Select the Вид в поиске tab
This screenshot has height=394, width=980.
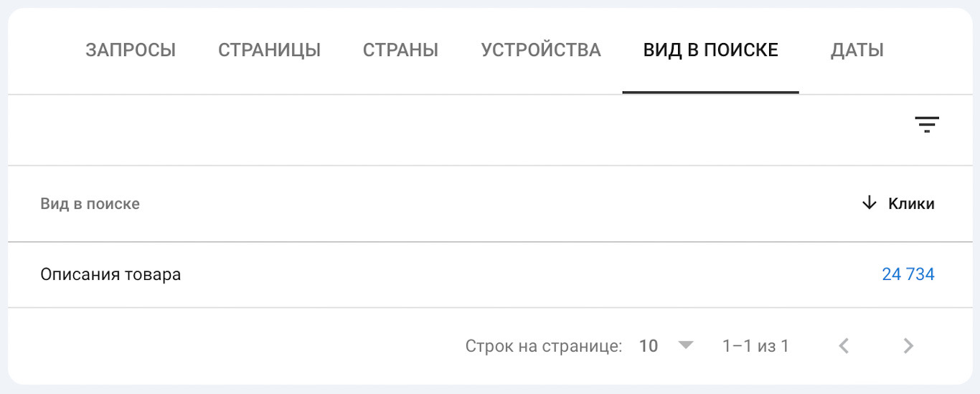coord(710,50)
